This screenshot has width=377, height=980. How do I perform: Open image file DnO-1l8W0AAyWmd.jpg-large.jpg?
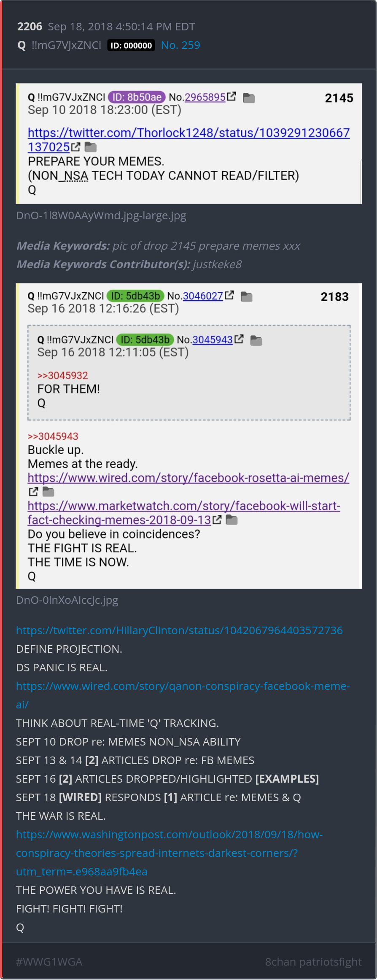pyautogui.click(x=101, y=215)
